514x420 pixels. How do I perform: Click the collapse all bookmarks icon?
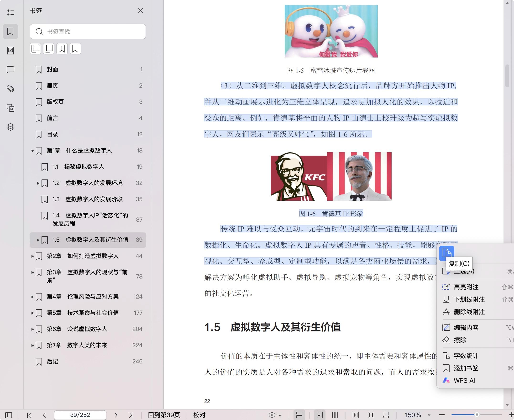(49, 49)
